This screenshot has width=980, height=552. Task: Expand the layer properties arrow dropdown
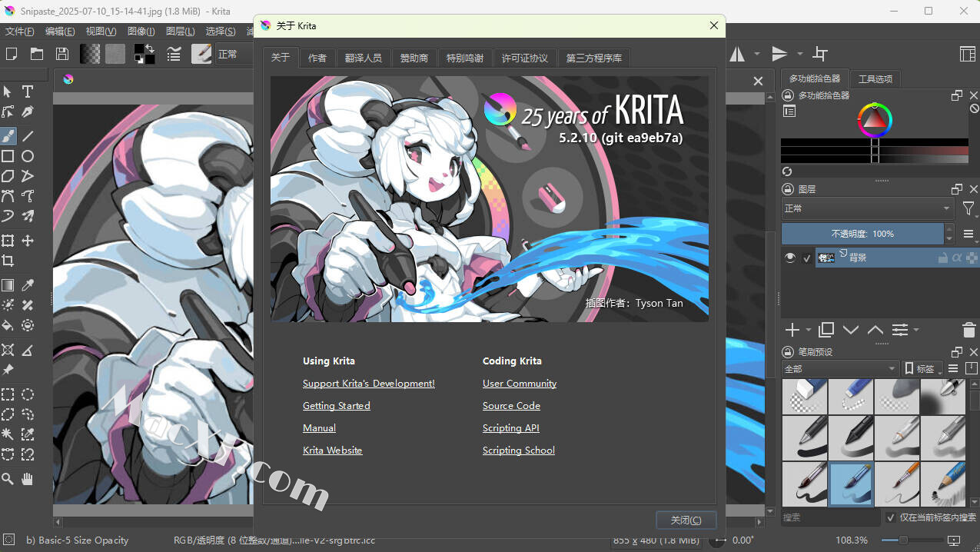pyautogui.click(x=916, y=330)
